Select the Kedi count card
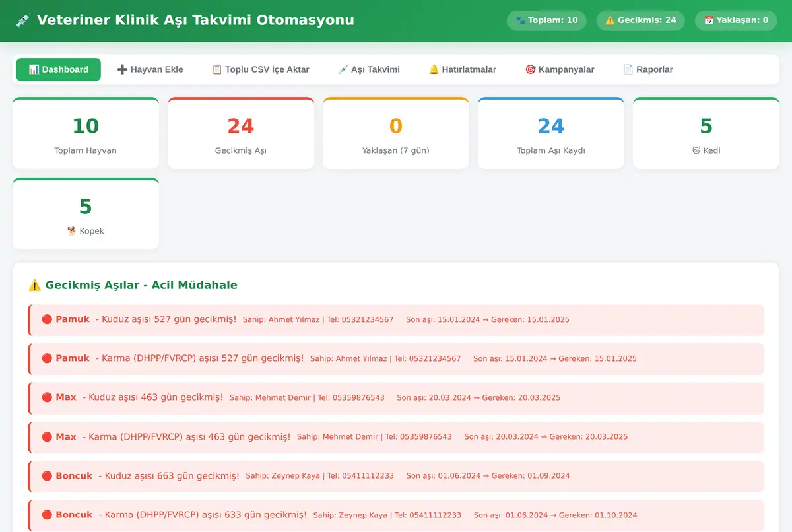 (x=706, y=133)
